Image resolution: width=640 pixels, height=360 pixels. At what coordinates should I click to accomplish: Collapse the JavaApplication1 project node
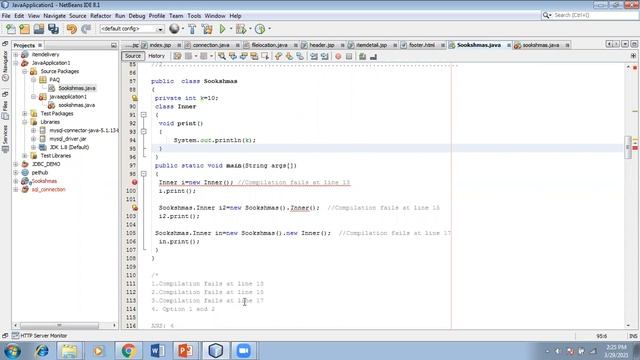pyautogui.click(x=16, y=63)
